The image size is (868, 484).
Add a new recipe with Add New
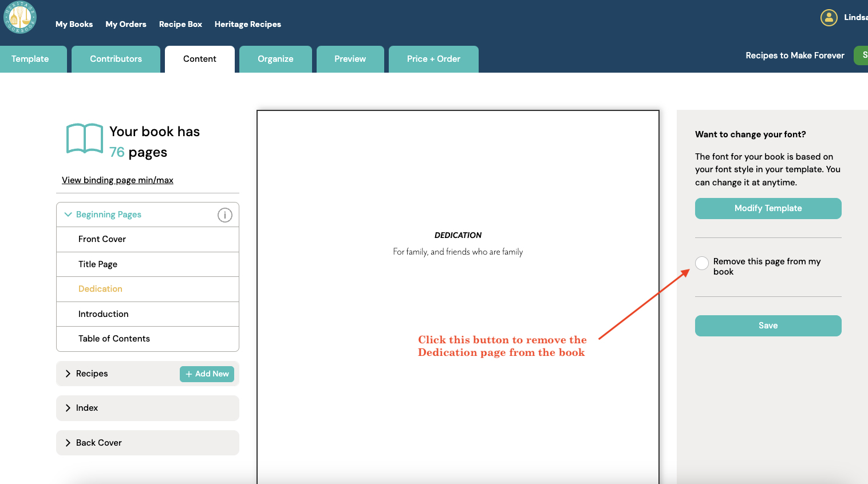point(207,374)
